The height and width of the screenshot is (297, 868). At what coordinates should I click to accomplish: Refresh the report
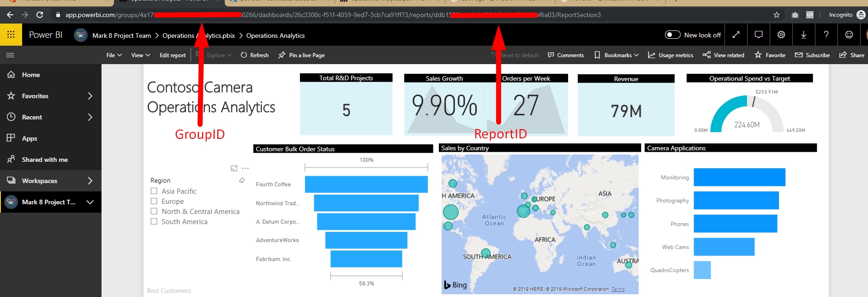coord(255,55)
